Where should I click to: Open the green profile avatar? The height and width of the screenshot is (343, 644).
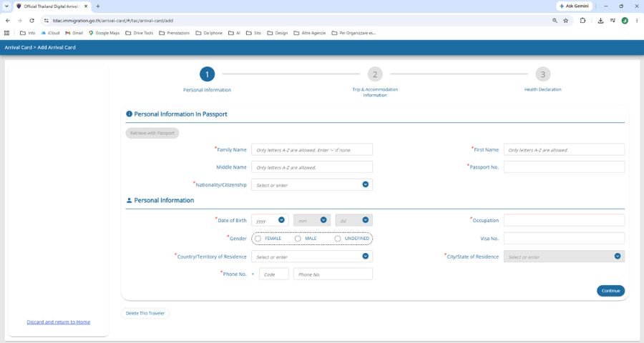pos(625,21)
